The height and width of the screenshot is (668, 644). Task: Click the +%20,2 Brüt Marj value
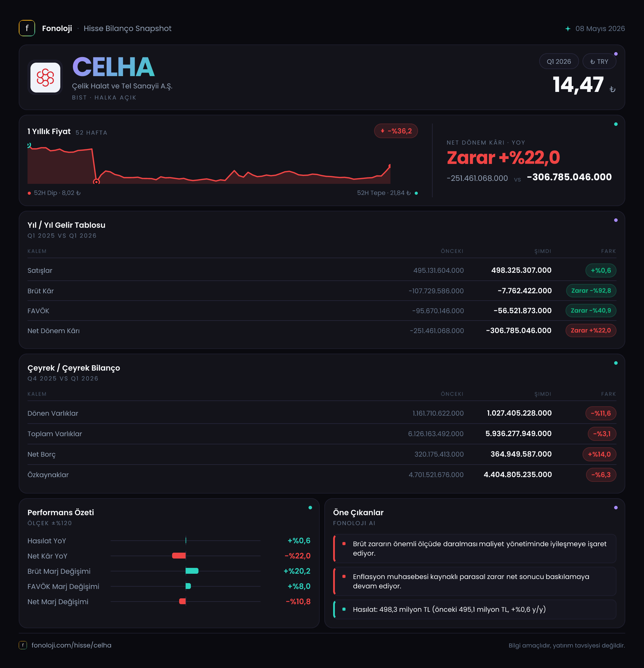click(x=297, y=571)
